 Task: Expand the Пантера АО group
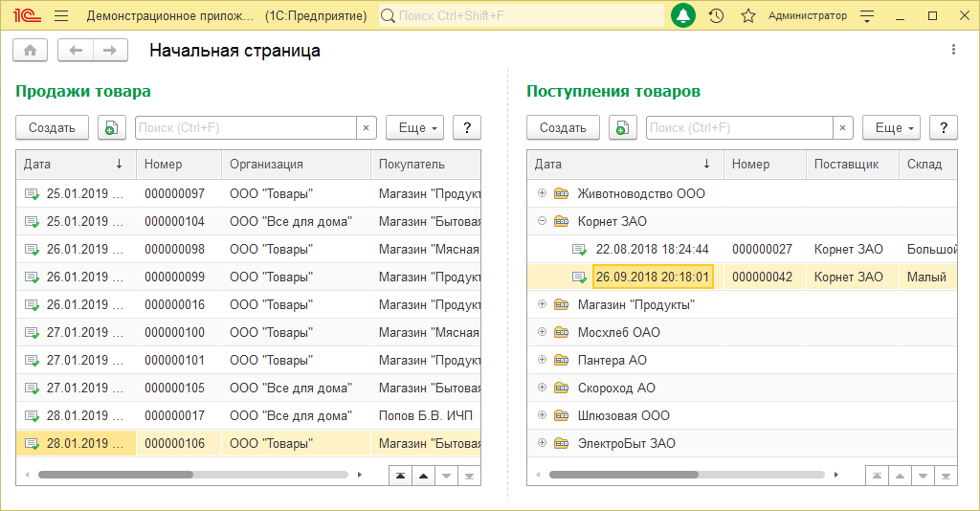[542, 359]
